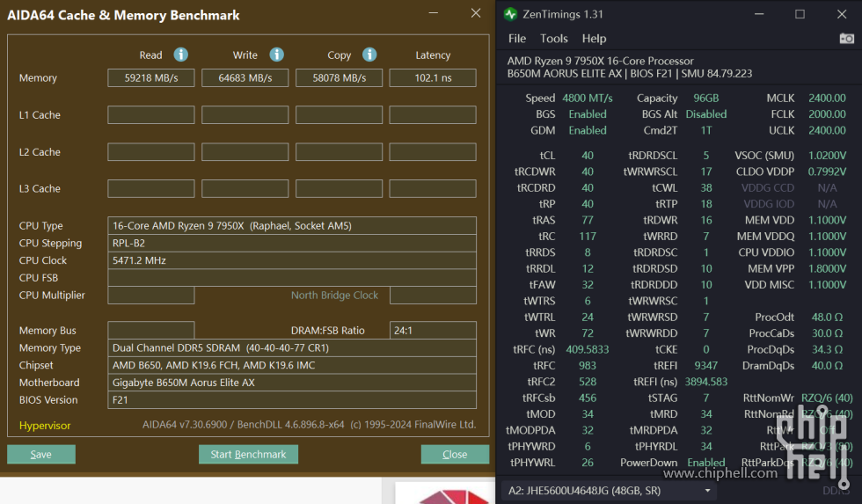The height and width of the screenshot is (504, 862).
Task: Click the Memory Write 64683 MB/s field
Action: coord(245,78)
